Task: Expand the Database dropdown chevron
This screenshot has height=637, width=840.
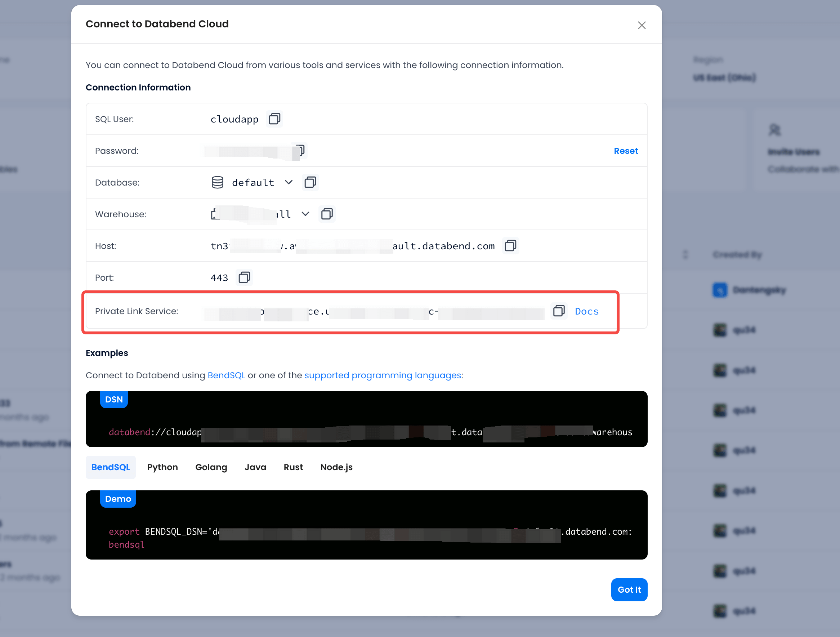Action: [x=289, y=182]
